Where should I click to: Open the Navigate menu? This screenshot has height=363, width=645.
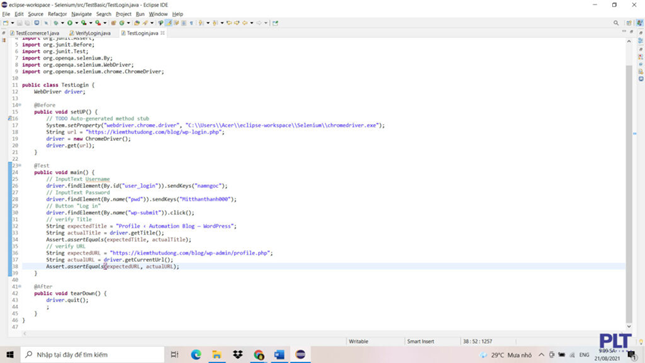pos(81,14)
